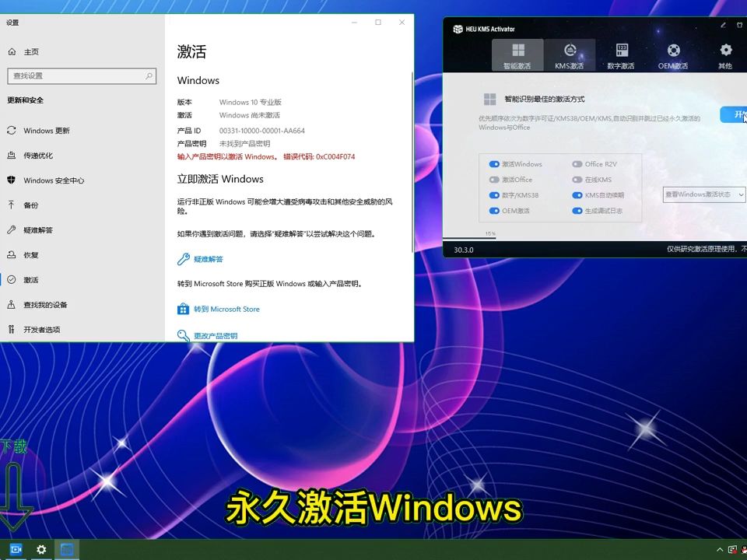Expand the system tray hidden icons arrow
Image resolution: width=747 pixels, height=560 pixels.
pyautogui.click(x=719, y=550)
